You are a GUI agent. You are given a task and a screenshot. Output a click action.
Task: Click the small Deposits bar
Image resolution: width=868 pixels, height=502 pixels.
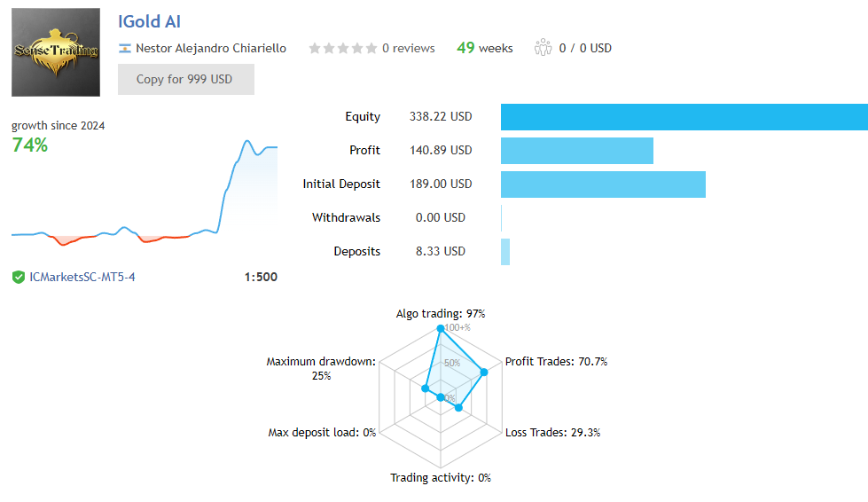[x=505, y=252]
